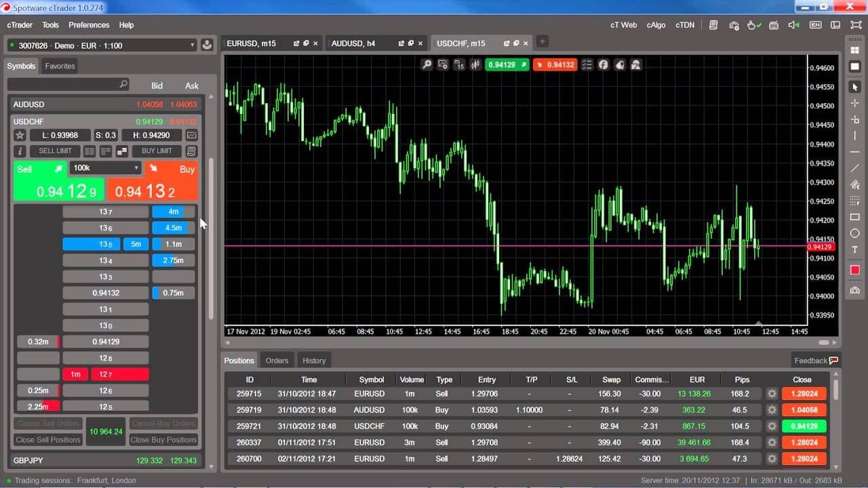
Task: Select the pointer cursor tool
Action: (x=855, y=87)
